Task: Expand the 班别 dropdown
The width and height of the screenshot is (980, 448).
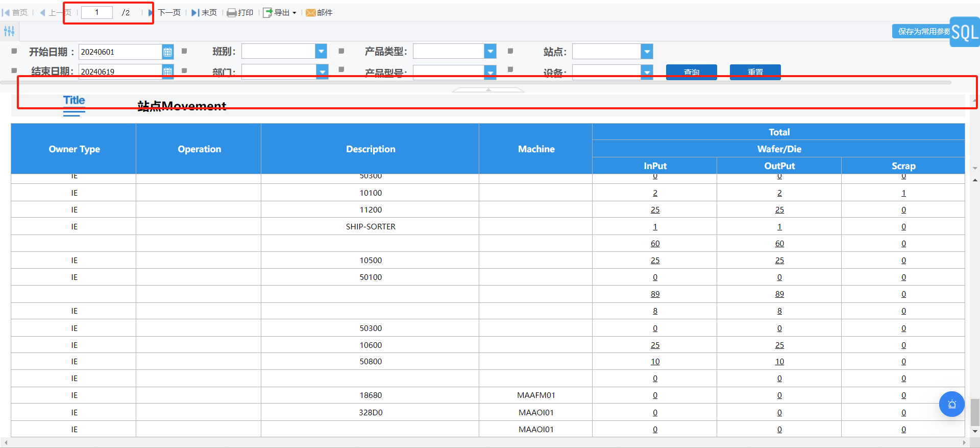Action: (321, 51)
